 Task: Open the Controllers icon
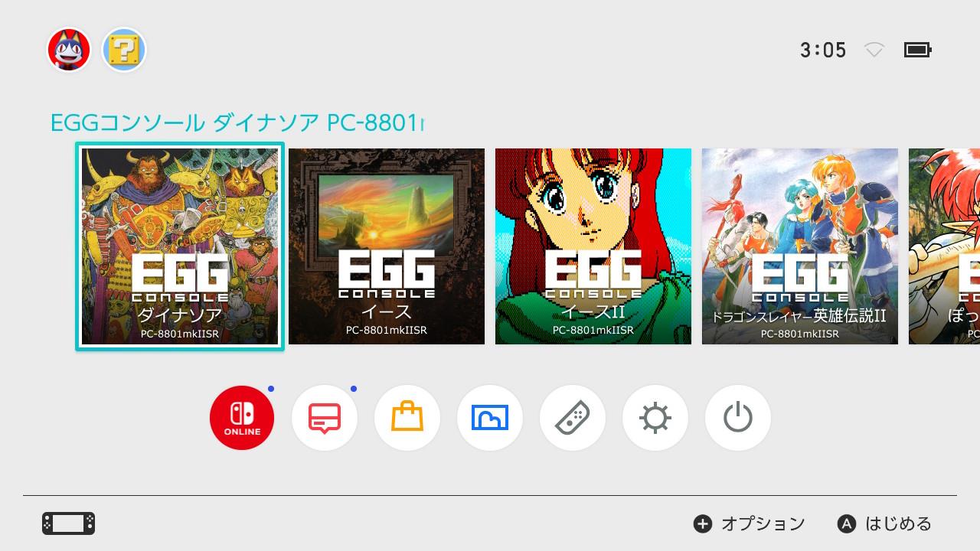pyautogui.click(x=573, y=418)
